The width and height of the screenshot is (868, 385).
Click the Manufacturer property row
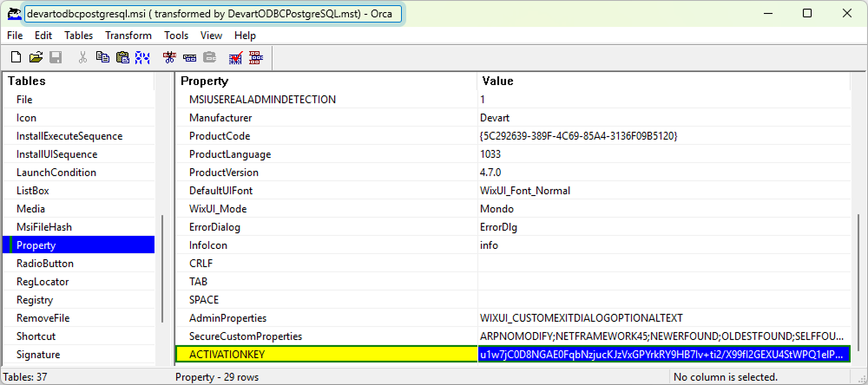(x=513, y=118)
